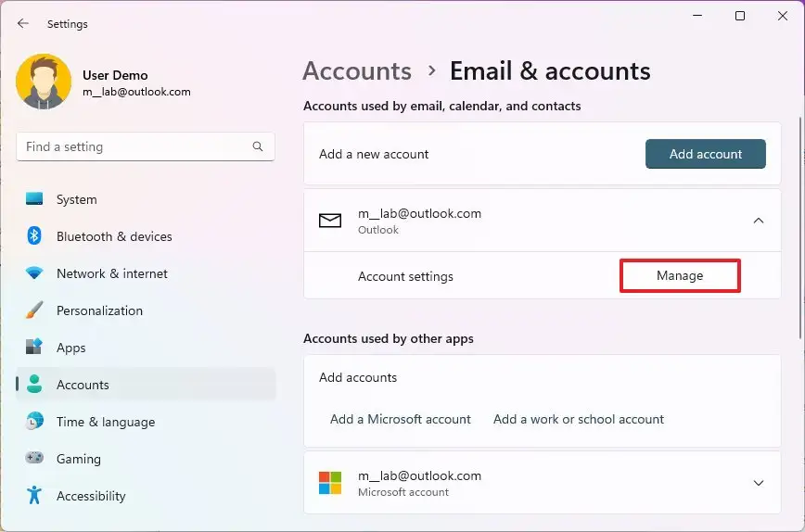Click the Apps icon in sidebar
This screenshot has height=532, width=805.
34,348
